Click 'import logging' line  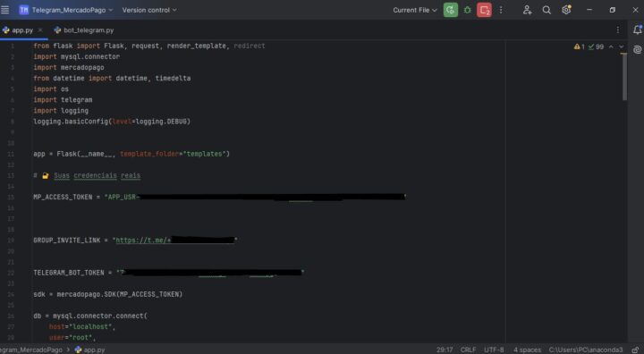(61, 111)
